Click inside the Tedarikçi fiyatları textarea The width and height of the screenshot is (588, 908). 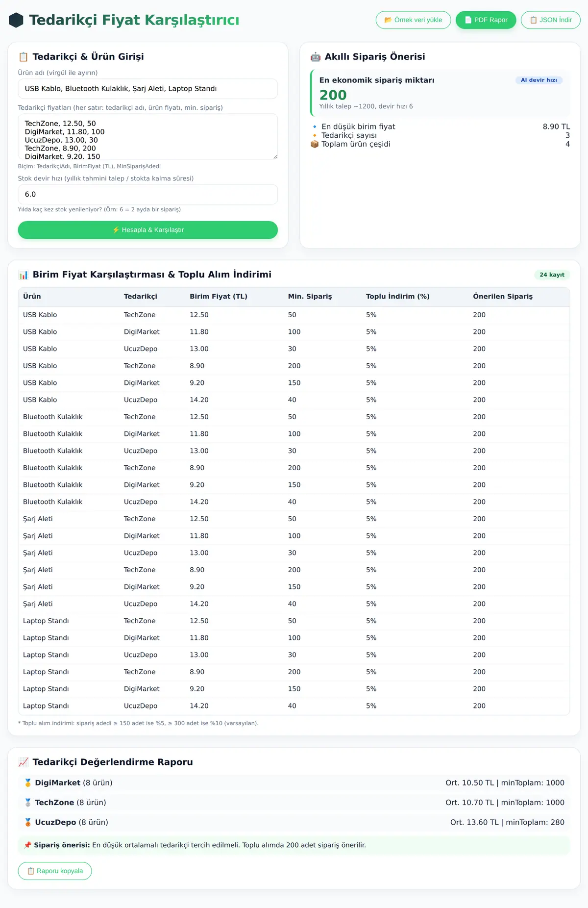click(148, 137)
